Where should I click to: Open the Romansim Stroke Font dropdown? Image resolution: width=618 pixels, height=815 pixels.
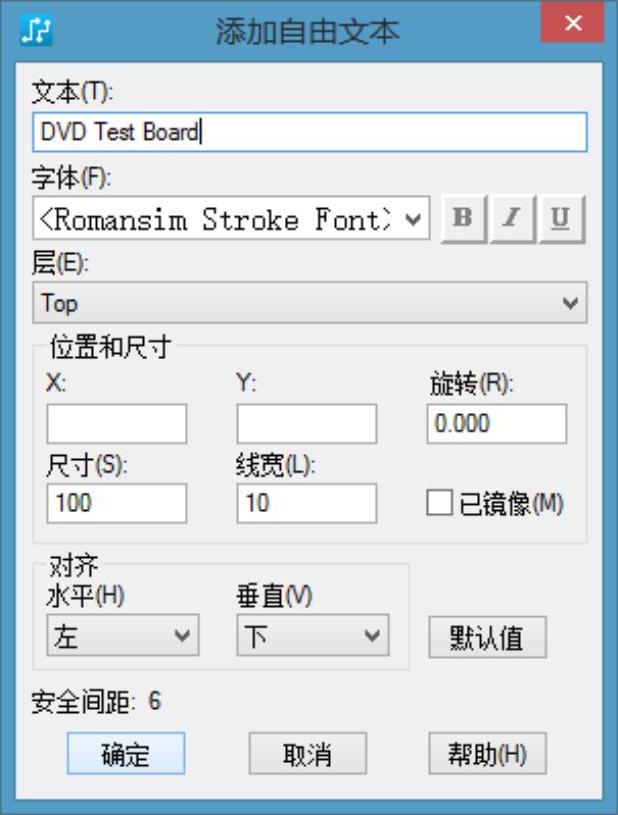coord(231,219)
